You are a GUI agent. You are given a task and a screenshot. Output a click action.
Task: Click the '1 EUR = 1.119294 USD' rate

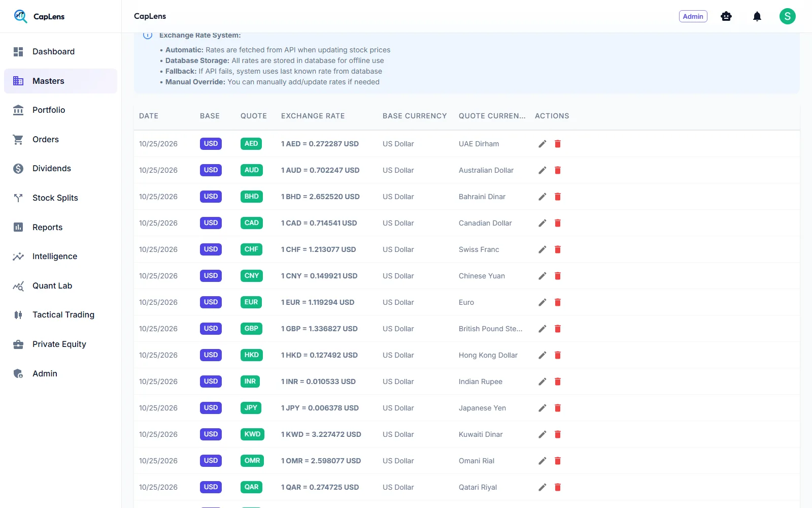[x=318, y=302]
